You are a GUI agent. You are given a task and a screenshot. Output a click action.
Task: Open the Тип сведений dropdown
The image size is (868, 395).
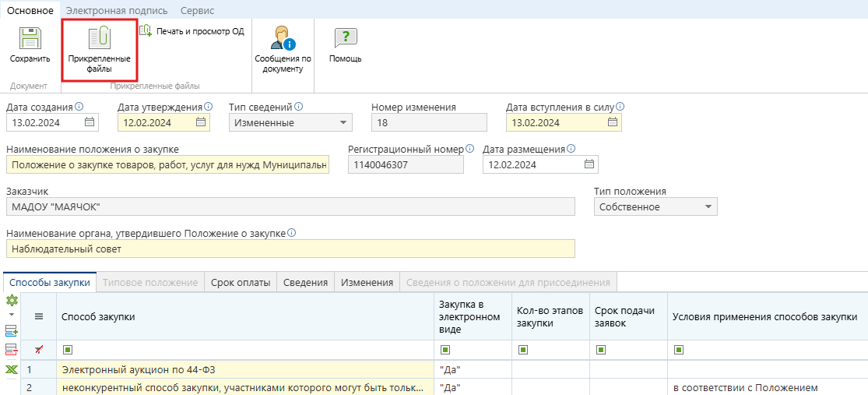(x=342, y=122)
